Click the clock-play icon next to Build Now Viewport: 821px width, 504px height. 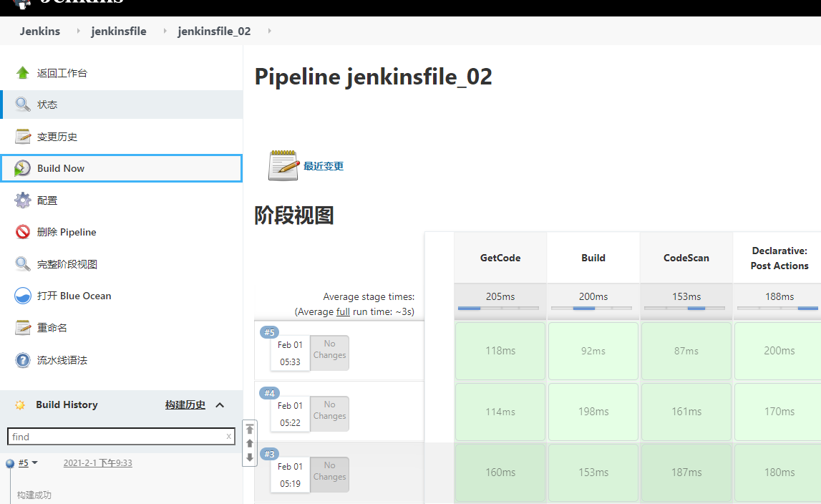22,168
